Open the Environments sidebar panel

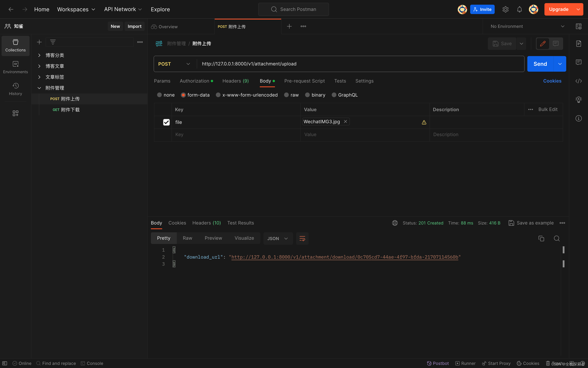[x=16, y=67]
